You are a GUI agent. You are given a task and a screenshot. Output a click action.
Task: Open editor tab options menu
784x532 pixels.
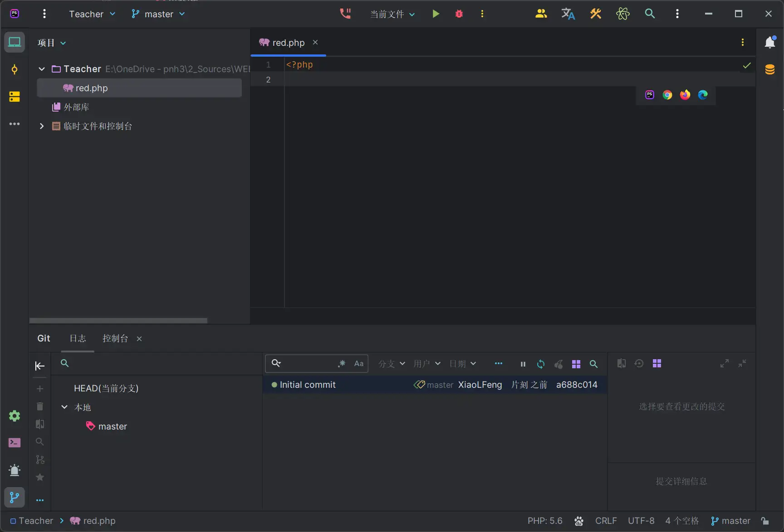click(x=742, y=42)
